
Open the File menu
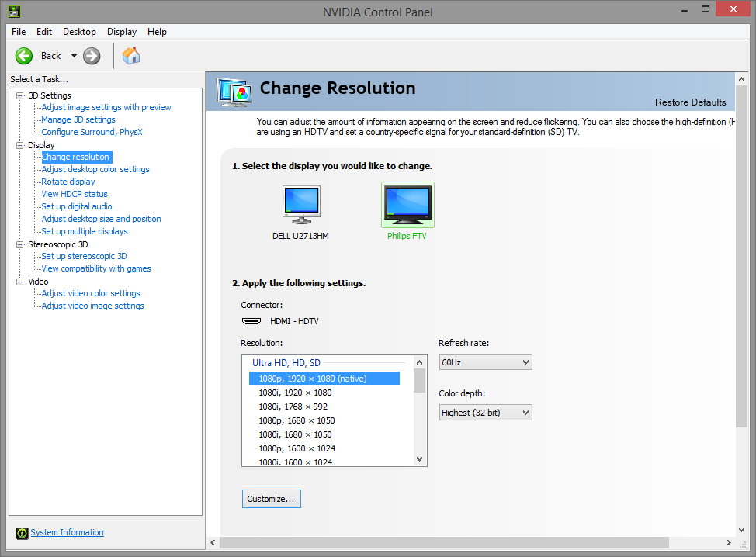[19, 32]
